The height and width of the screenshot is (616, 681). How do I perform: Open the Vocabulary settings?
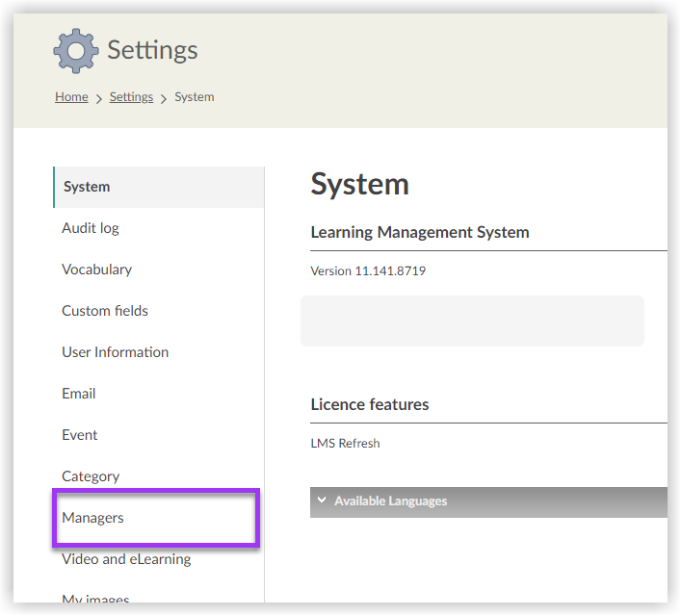point(97,269)
